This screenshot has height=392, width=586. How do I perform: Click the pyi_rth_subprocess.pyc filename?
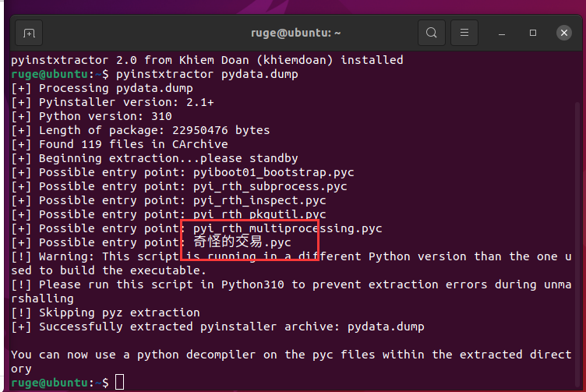coord(270,186)
